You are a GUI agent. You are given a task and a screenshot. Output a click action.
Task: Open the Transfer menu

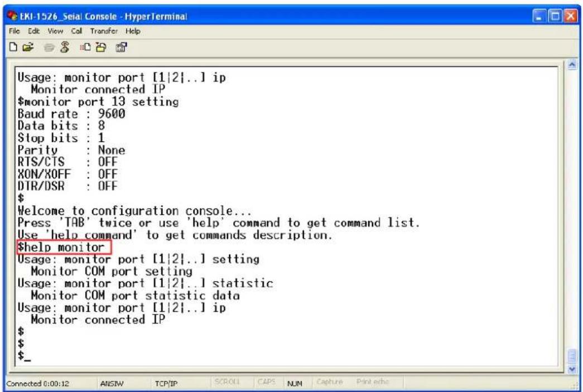point(104,31)
